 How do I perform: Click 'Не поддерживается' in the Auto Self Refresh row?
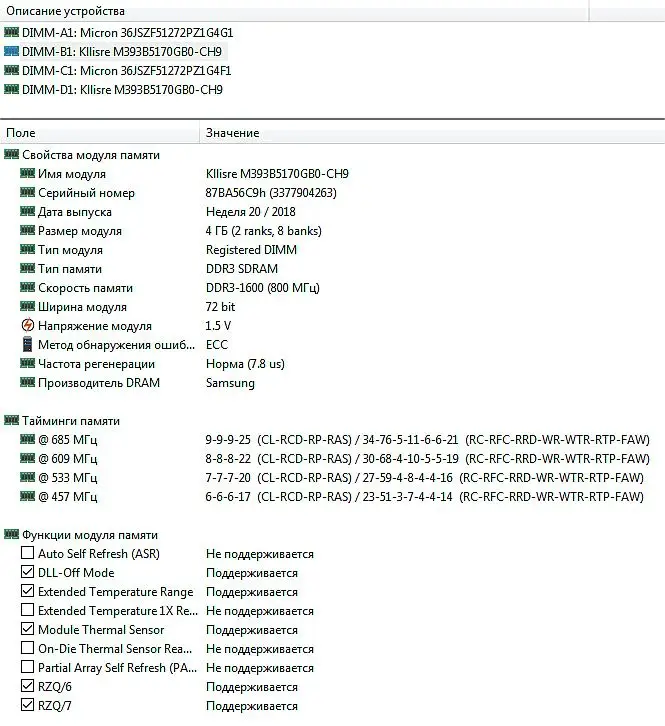[260, 554]
